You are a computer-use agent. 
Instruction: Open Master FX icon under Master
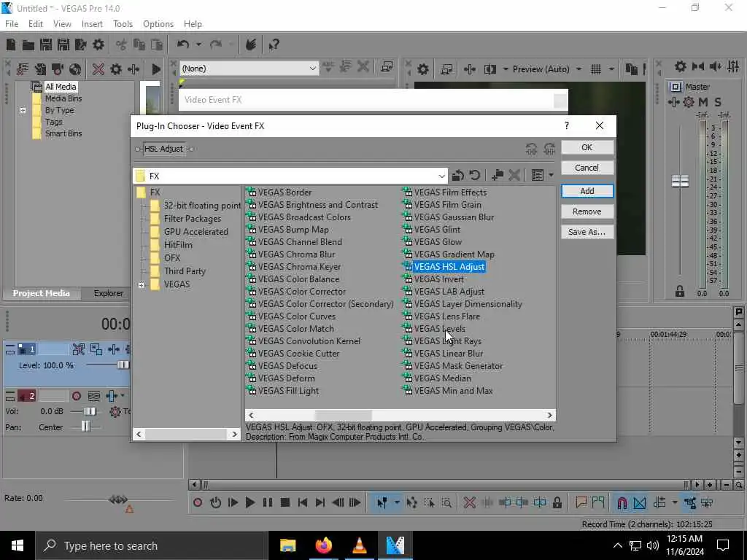click(673, 102)
